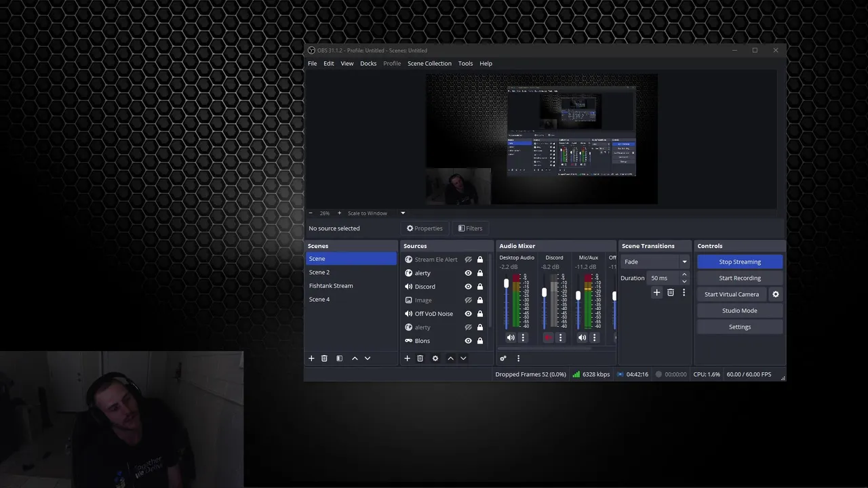
Task: Zoom out preview with minus icon
Action: click(311, 213)
